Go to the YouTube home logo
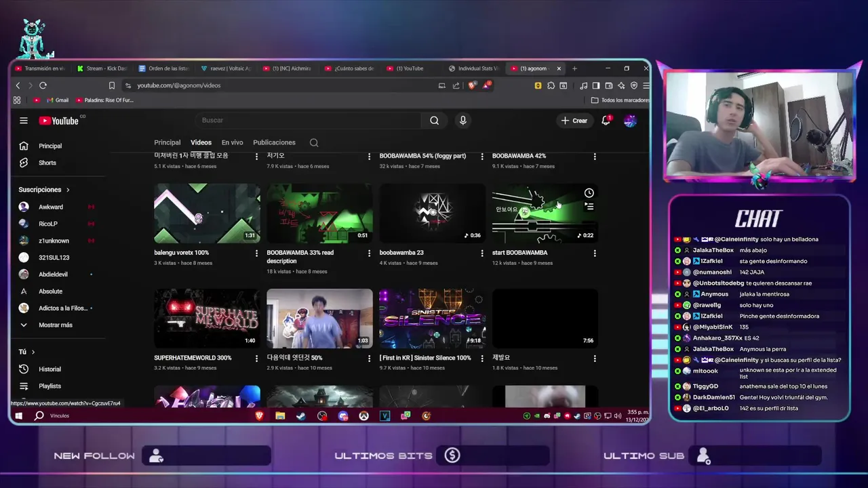The width and height of the screenshot is (868, 488). 59,121
